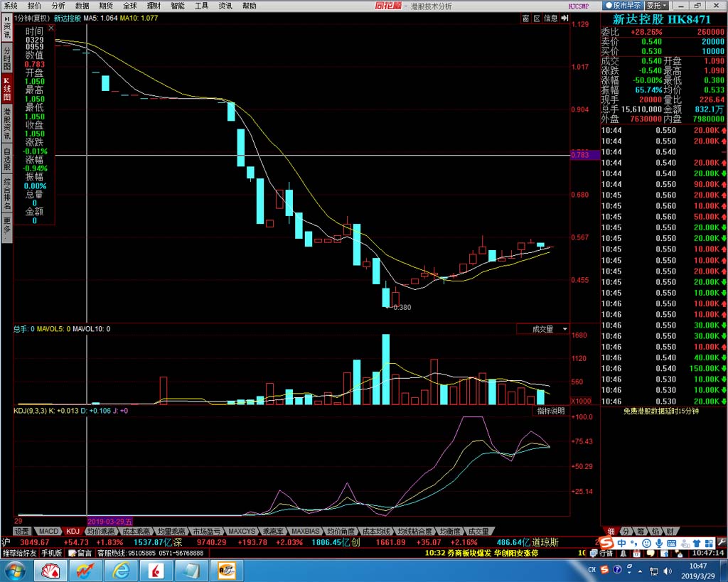This screenshot has width=728, height=582.
Task: Open the 资讯 menu
Action: pyautogui.click(x=225, y=6)
